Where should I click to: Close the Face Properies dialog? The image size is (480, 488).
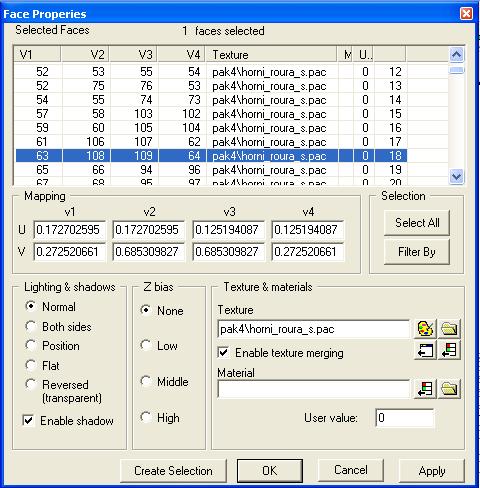[466, 13]
